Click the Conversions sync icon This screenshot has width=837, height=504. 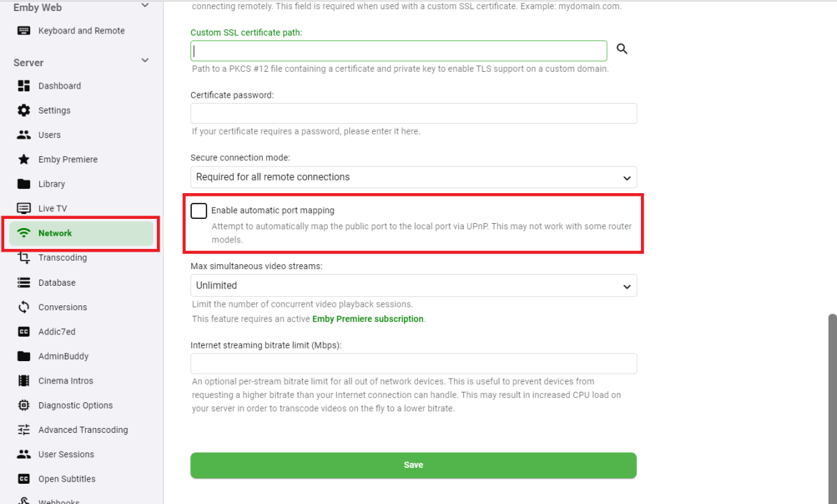pyautogui.click(x=24, y=307)
